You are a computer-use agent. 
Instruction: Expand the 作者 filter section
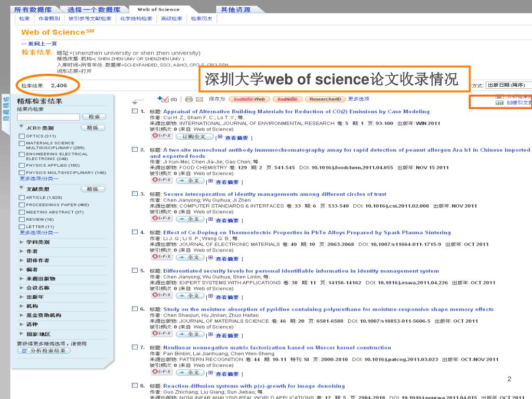[x=21, y=251]
